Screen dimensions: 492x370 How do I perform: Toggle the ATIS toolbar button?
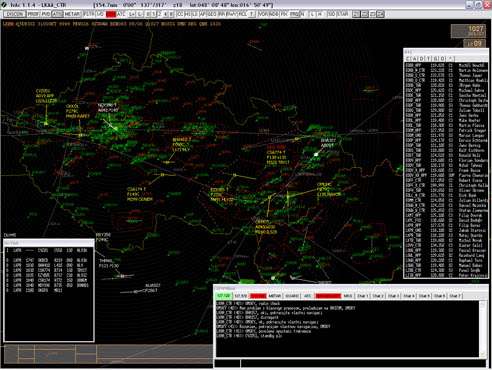click(x=57, y=14)
